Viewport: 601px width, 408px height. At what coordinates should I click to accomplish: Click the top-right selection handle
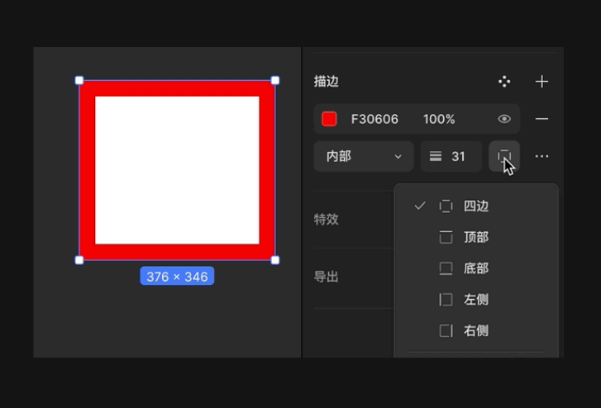275,80
